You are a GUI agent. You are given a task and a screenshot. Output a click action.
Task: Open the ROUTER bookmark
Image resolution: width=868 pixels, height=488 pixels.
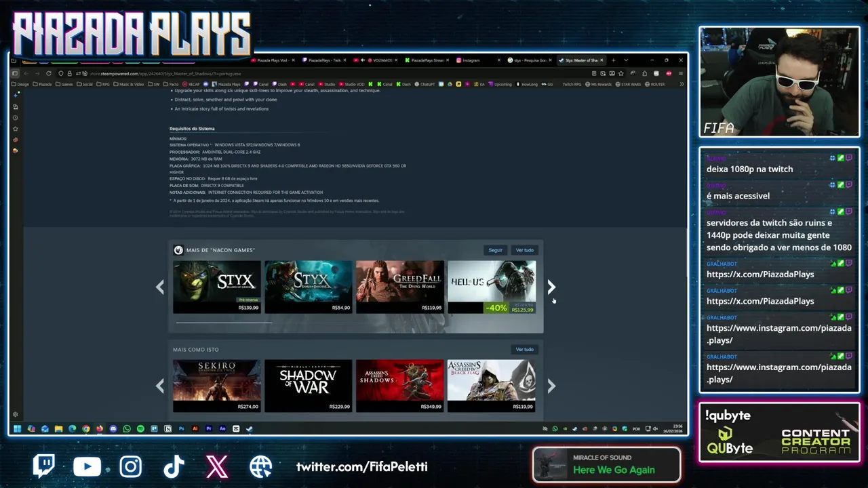click(x=654, y=84)
